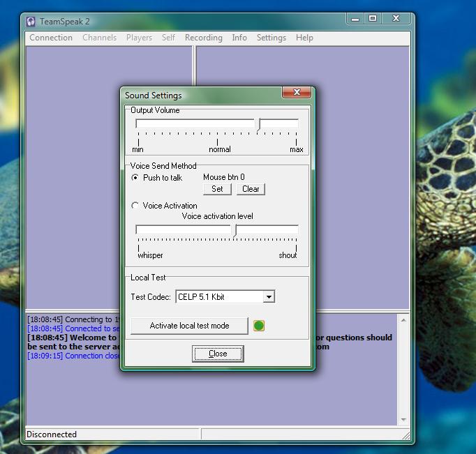Click the 'Mouse btn 0' key binding text
476x454 pixels.
224,177
